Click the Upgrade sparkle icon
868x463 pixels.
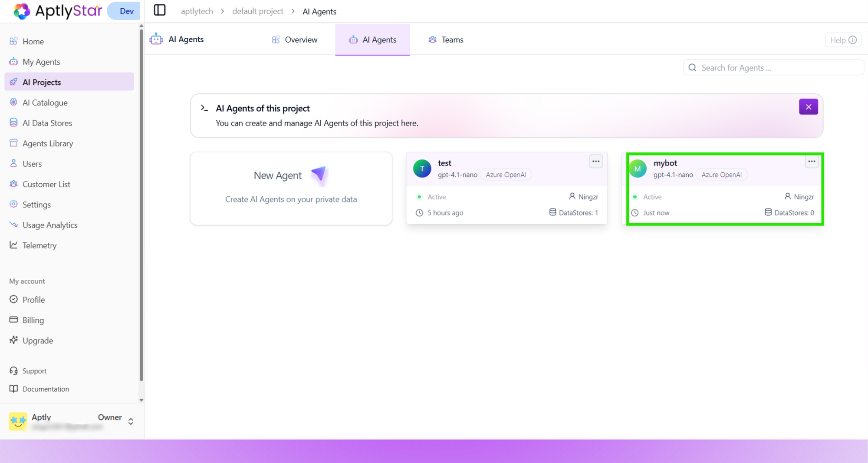[13, 340]
